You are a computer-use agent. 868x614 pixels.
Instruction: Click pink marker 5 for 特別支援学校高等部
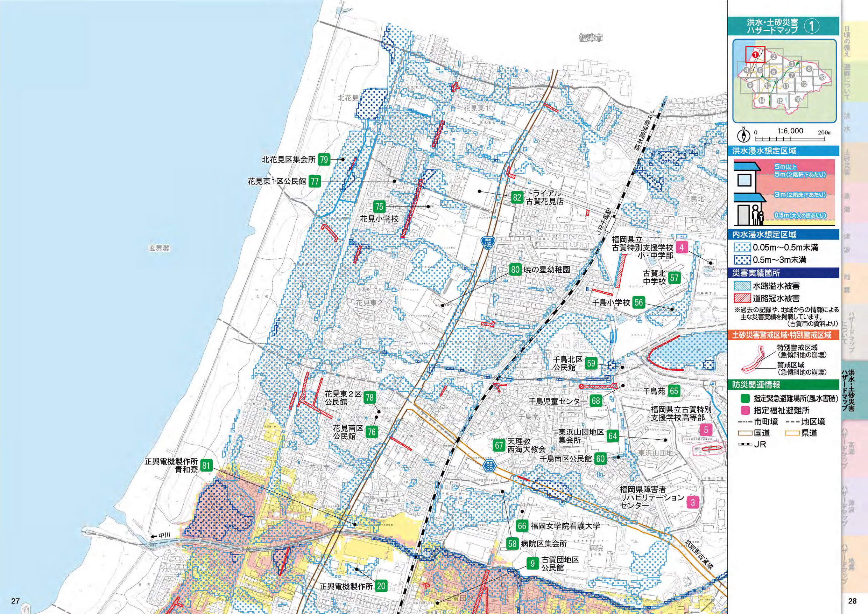coord(706,430)
